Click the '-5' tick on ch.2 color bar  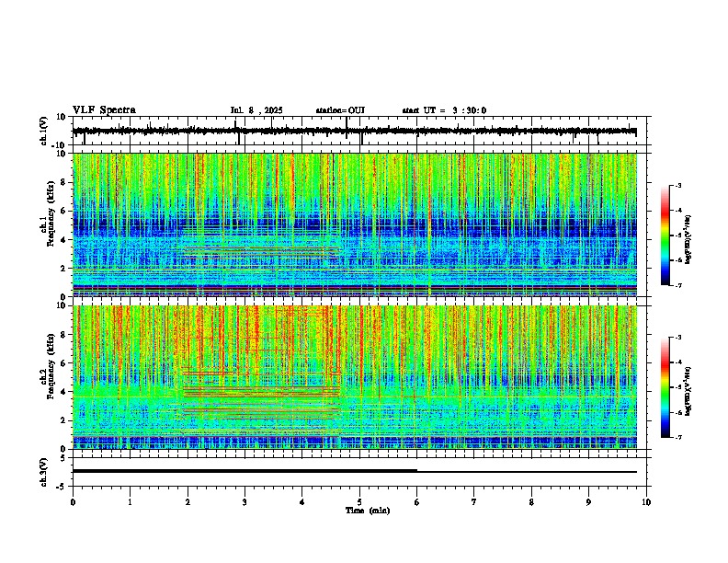677,387
